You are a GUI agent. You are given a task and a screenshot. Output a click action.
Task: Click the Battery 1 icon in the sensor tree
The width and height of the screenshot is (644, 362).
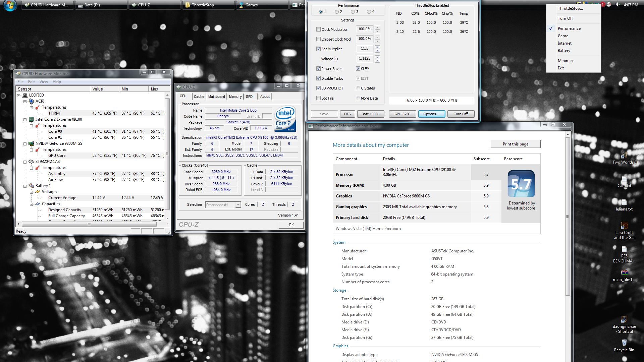[x=31, y=186]
